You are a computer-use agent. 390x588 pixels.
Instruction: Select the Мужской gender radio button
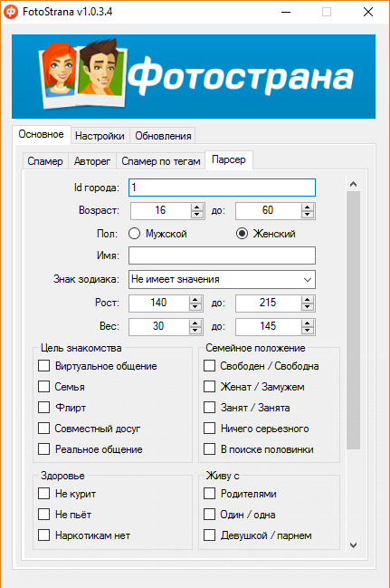click(134, 234)
